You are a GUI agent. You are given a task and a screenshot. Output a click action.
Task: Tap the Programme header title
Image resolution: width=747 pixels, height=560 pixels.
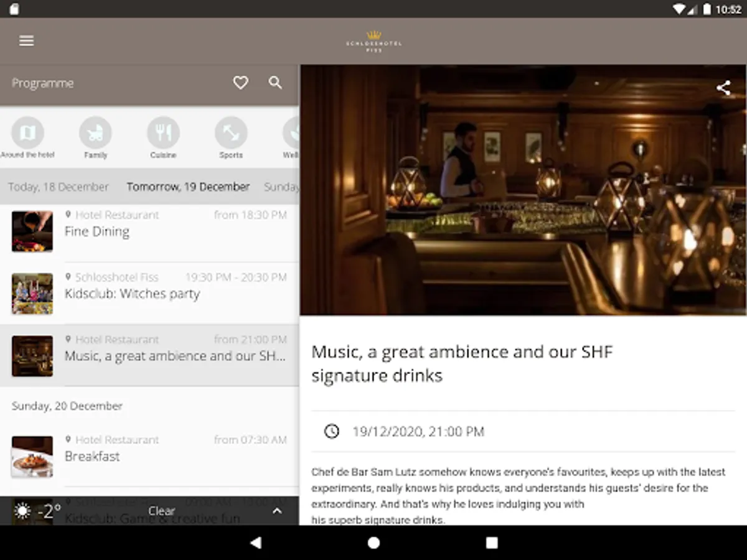point(43,83)
